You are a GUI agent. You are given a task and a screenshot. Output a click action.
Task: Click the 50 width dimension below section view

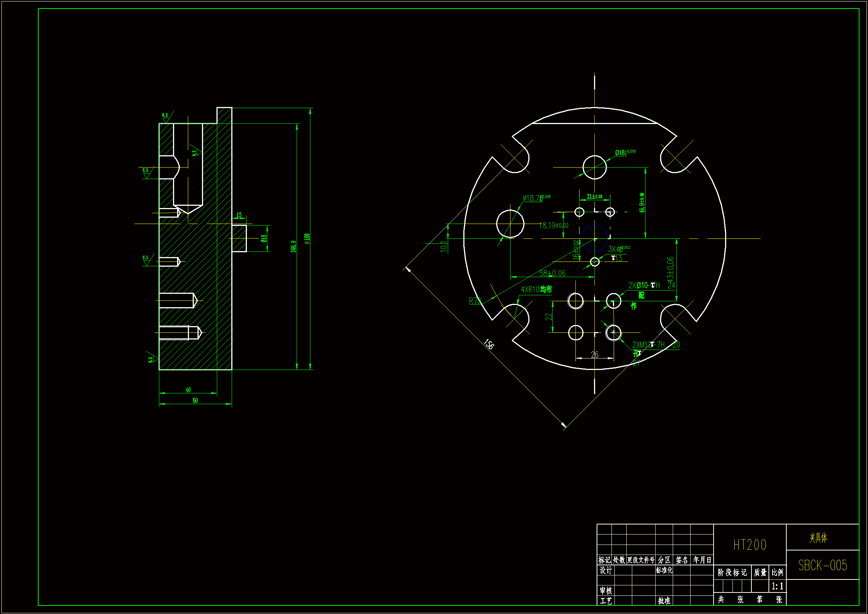(x=195, y=400)
